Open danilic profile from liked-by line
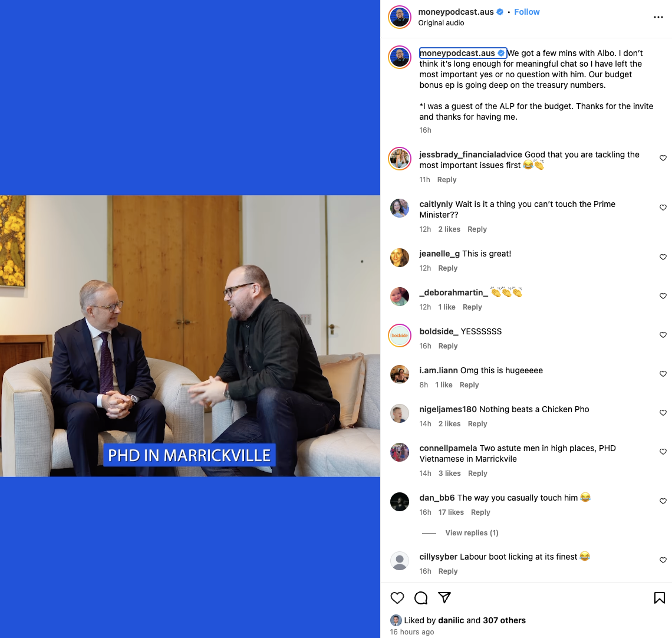The image size is (672, 638). (451, 620)
